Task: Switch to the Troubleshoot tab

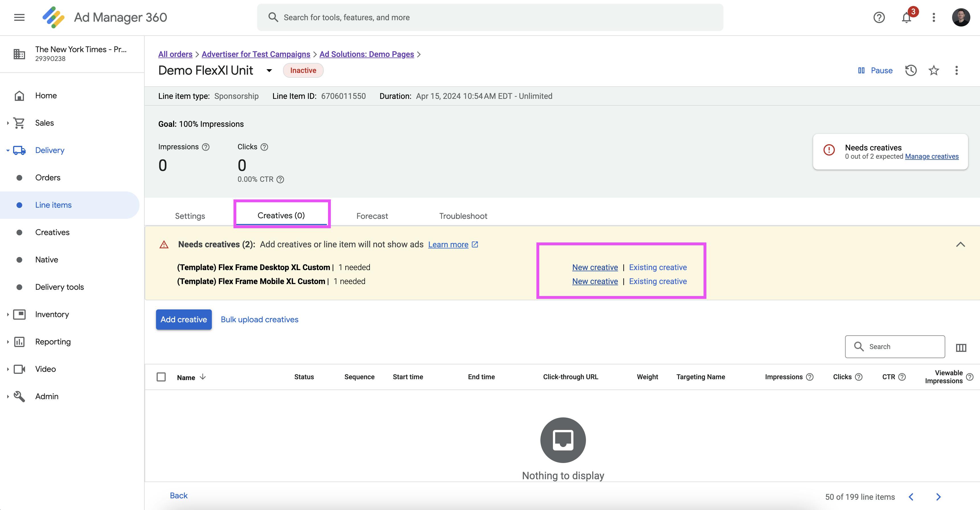Action: tap(463, 215)
